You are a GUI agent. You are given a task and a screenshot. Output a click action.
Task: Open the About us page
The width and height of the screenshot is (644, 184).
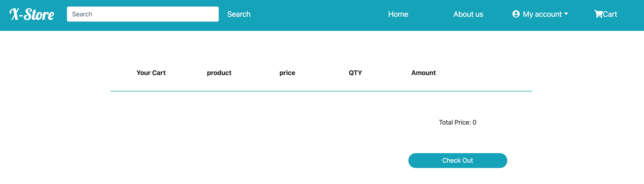(468, 14)
